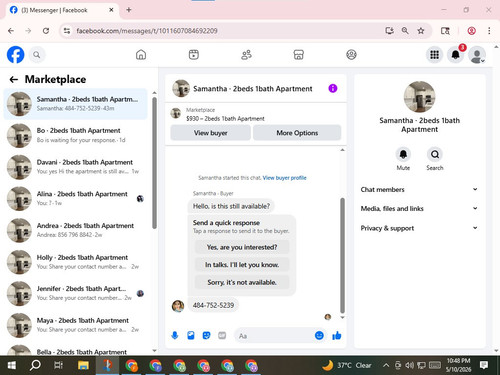Viewport: 500px width, 375px height.
Task: Open Bo's 2beds 1bath conversation
Action: [x=75, y=135]
